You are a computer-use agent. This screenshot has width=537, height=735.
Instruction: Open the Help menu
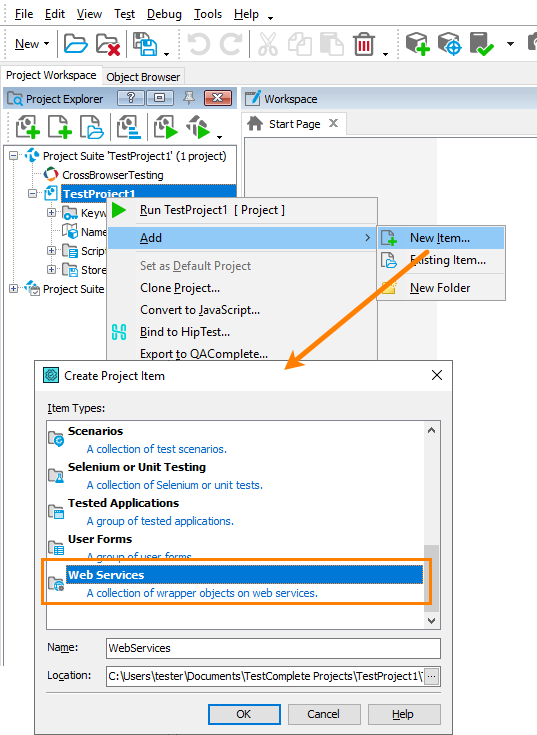(246, 14)
